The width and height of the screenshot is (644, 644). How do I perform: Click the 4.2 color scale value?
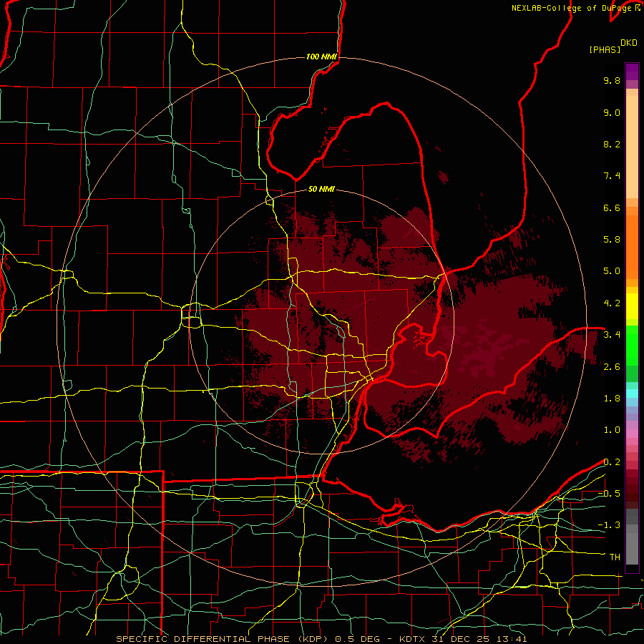coord(612,303)
